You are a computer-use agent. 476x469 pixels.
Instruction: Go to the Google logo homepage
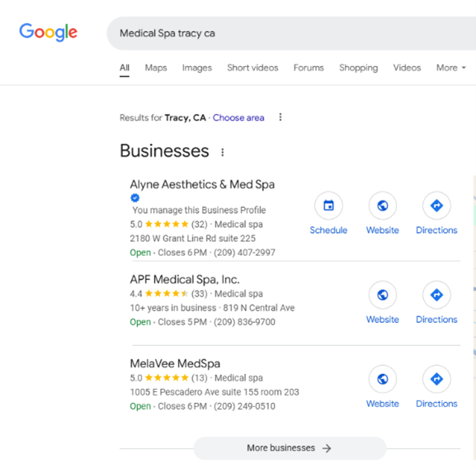(x=49, y=32)
